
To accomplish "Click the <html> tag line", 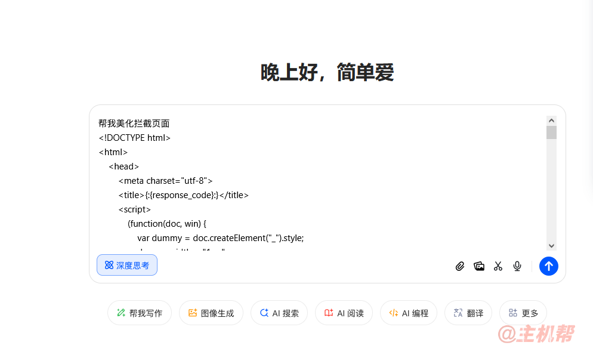I will pyautogui.click(x=113, y=152).
